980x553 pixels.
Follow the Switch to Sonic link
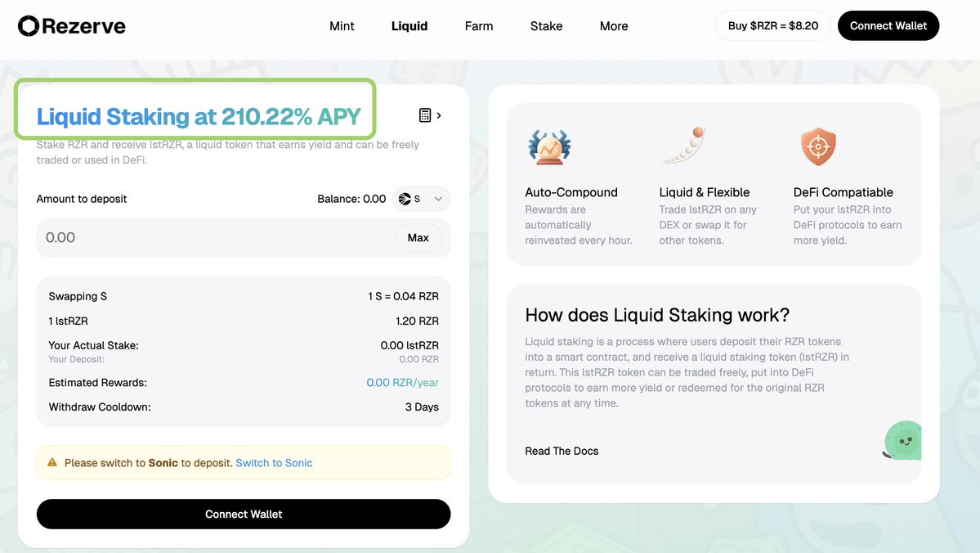274,463
